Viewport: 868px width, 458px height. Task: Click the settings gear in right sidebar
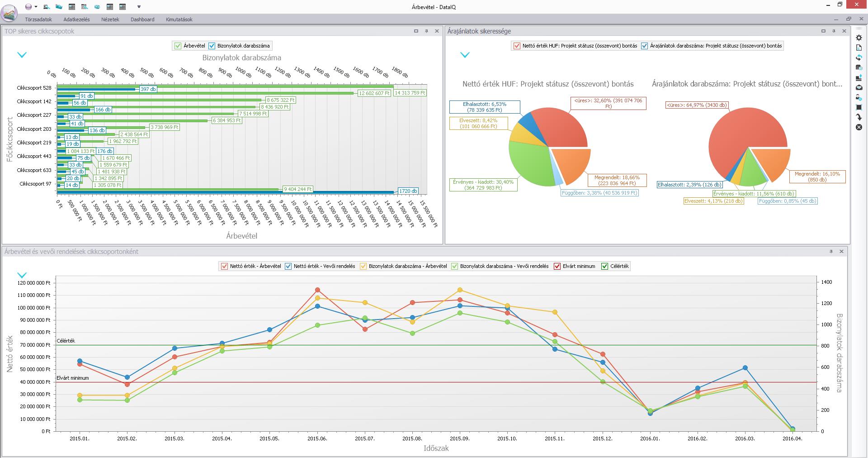tap(859, 38)
